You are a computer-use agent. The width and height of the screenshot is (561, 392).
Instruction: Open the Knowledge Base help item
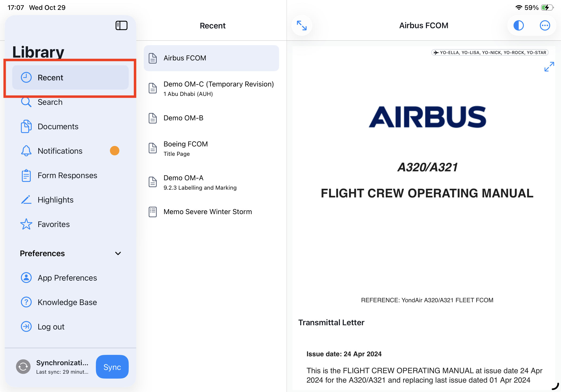(67, 302)
